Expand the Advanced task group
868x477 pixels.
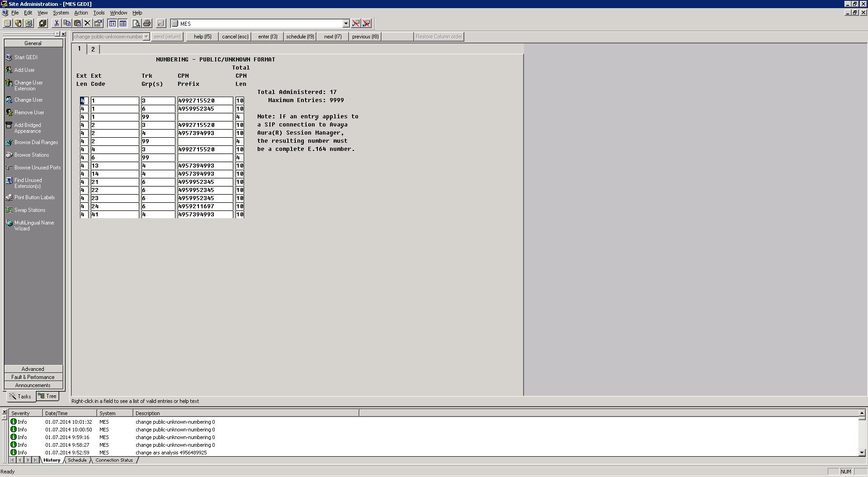(x=33, y=369)
